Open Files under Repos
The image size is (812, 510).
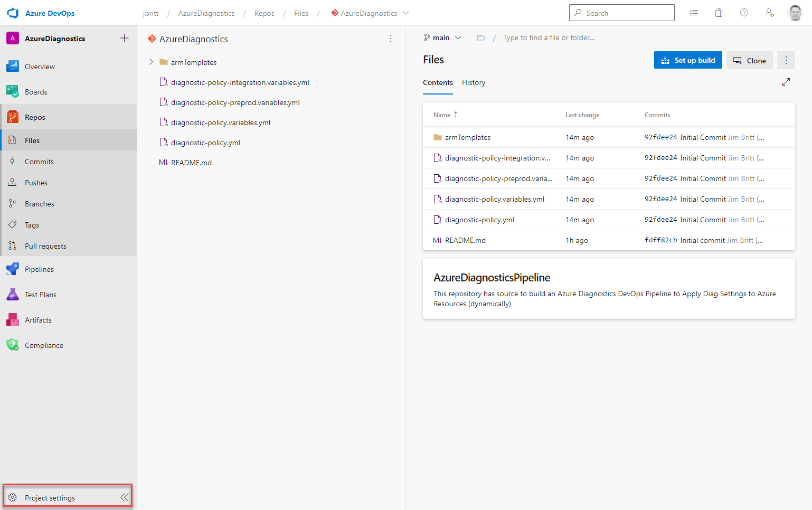point(68,140)
